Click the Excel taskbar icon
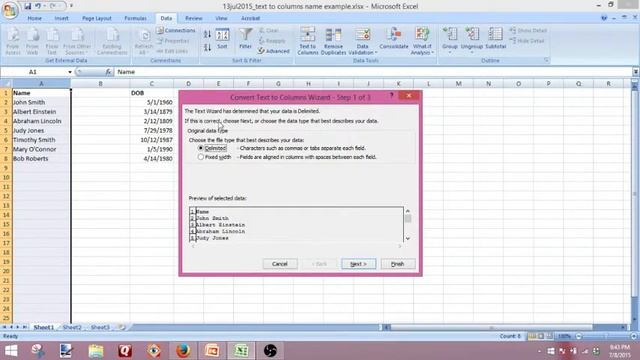Screen dimensions: 640x360 tap(241, 351)
